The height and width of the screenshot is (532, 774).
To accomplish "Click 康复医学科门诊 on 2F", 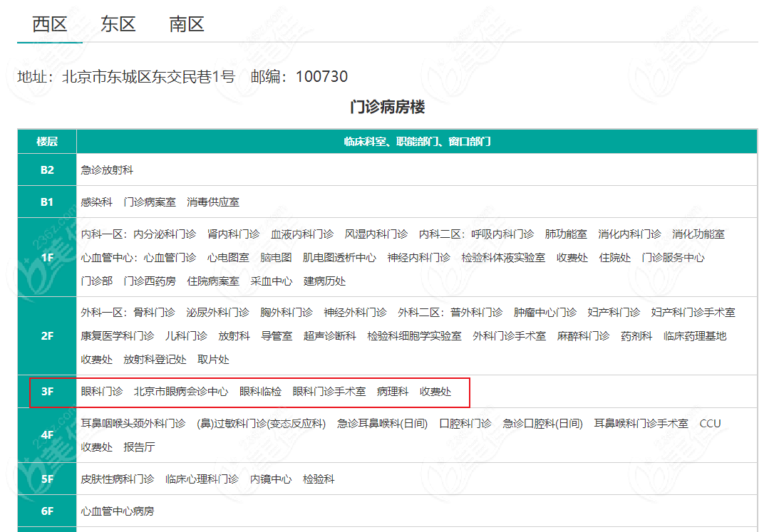I will click(118, 336).
